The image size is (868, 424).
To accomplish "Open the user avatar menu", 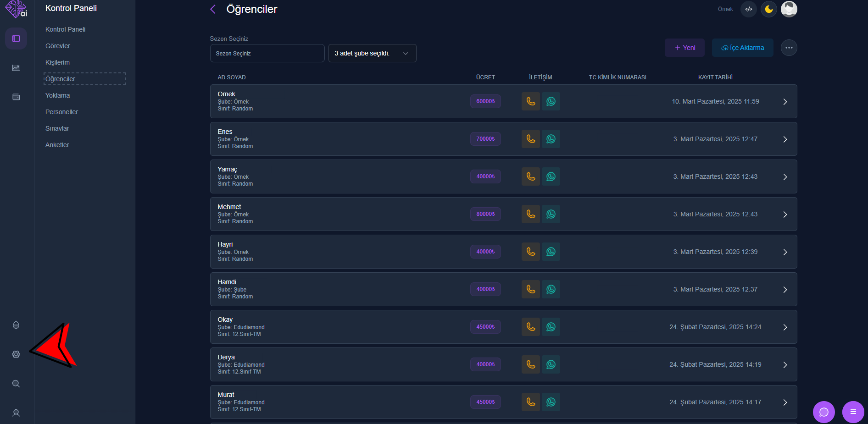I will 789,9.
